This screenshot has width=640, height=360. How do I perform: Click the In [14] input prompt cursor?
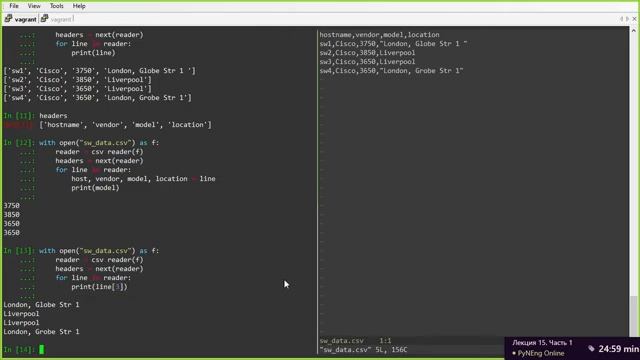pos(42,349)
